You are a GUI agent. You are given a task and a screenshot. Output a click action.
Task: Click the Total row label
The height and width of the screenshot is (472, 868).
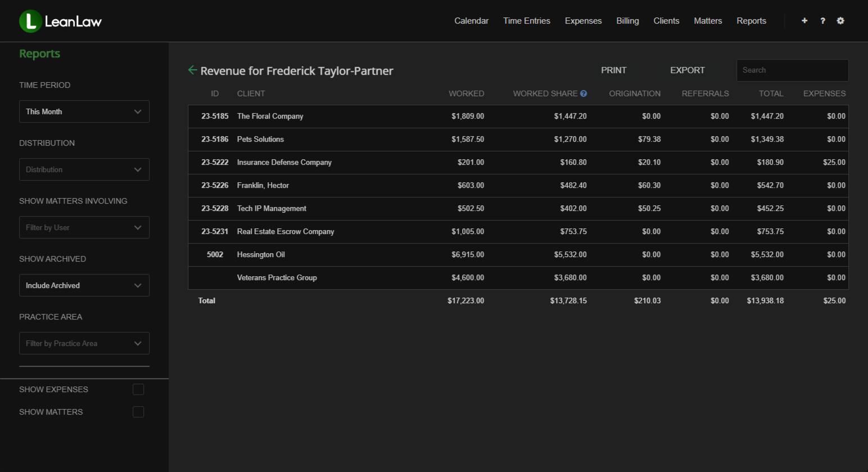point(206,301)
